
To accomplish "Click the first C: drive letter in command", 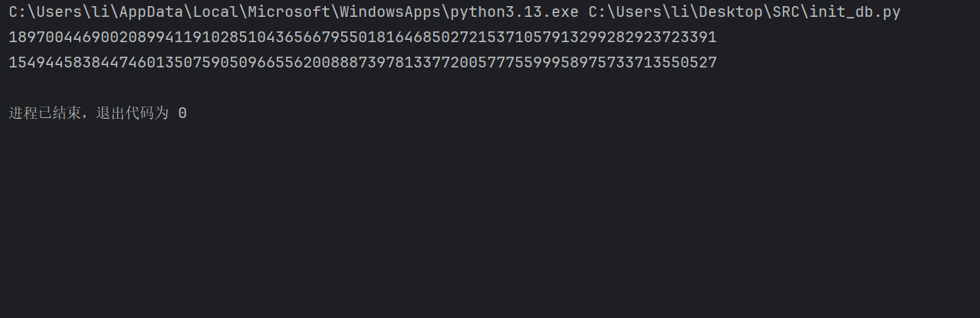I will coord(18,12).
